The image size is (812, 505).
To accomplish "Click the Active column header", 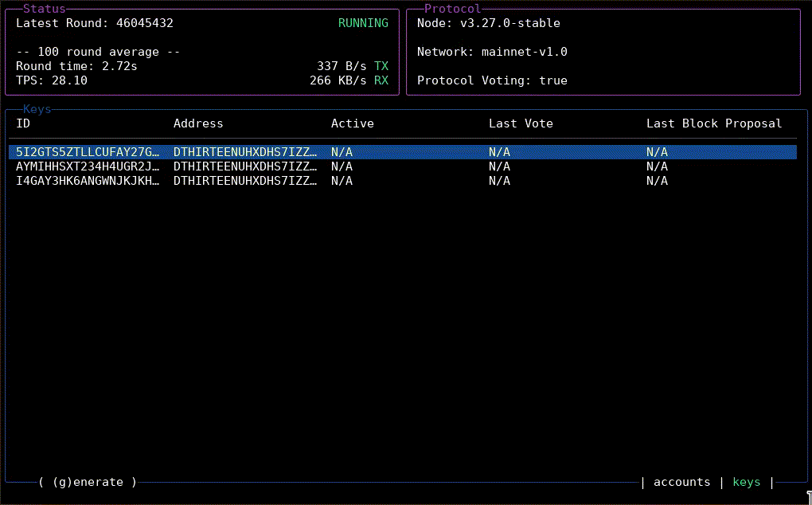I will 352,123.
